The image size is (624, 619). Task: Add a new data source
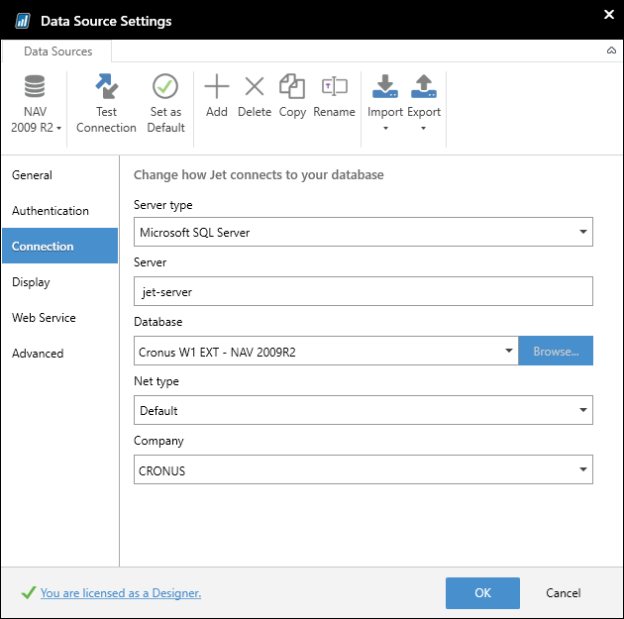[216, 96]
